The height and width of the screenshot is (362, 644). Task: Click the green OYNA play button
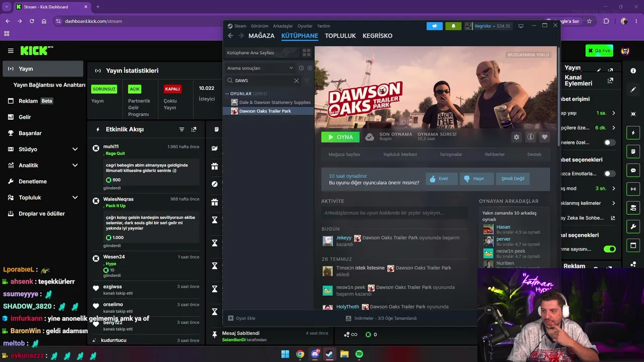(x=341, y=137)
